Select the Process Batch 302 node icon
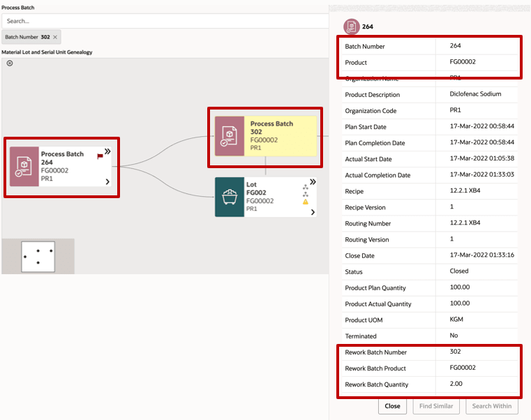This screenshot has height=420, width=531. click(x=230, y=136)
